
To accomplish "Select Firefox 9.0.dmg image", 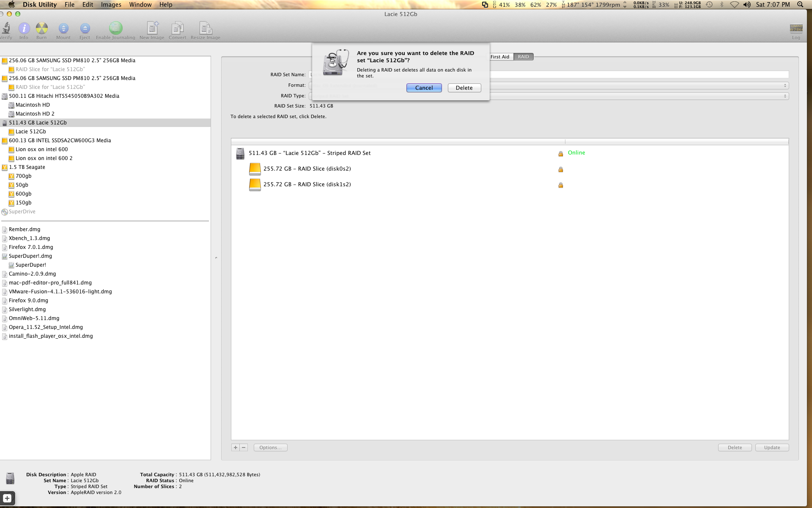I will pyautogui.click(x=28, y=301).
